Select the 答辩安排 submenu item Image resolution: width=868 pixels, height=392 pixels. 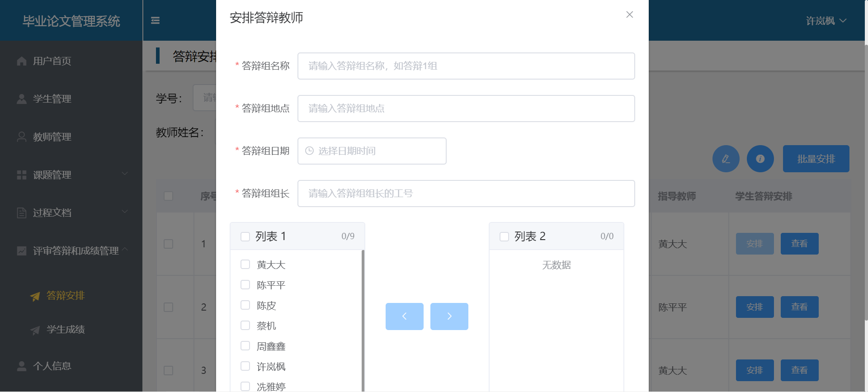pos(71,296)
